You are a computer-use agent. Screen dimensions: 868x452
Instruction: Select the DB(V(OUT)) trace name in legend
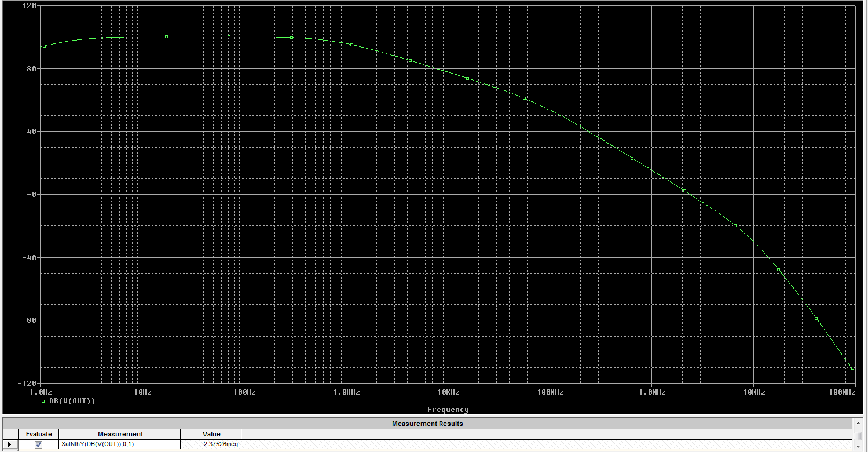[x=72, y=401]
